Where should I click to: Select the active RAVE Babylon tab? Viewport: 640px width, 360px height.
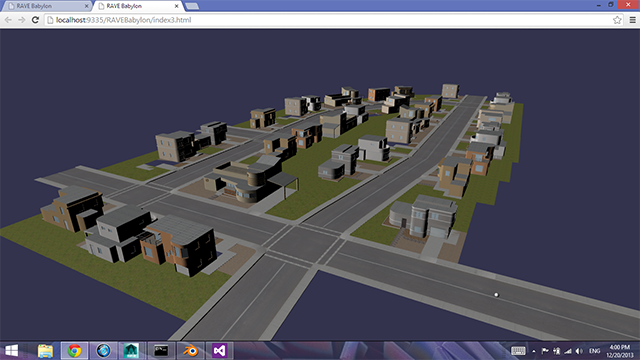click(x=136, y=6)
